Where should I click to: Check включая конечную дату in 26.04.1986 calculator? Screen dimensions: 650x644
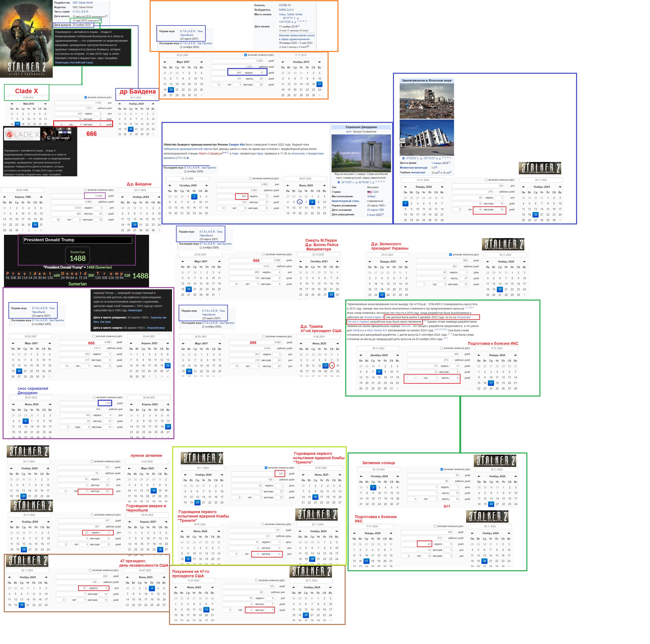[x=85, y=190]
